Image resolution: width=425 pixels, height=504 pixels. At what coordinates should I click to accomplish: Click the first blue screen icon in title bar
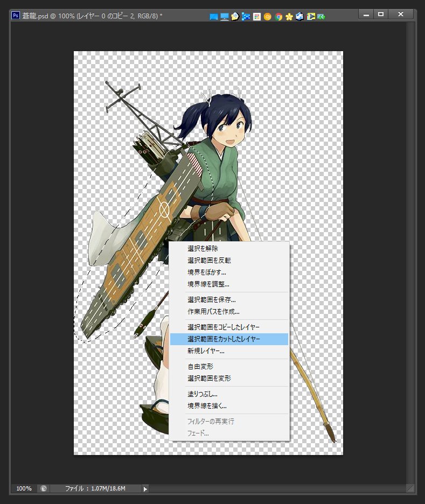click(x=213, y=16)
